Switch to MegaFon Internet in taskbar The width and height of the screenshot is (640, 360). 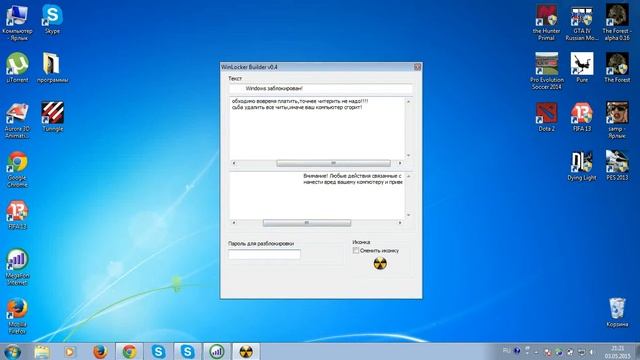(x=217, y=351)
